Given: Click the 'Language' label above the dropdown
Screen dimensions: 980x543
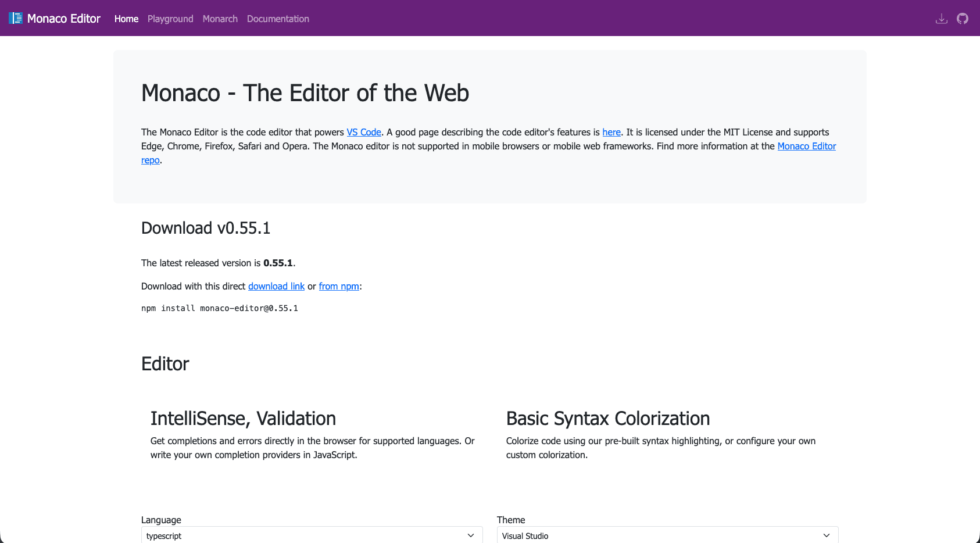Looking at the screenshot, I should point(161,520).
